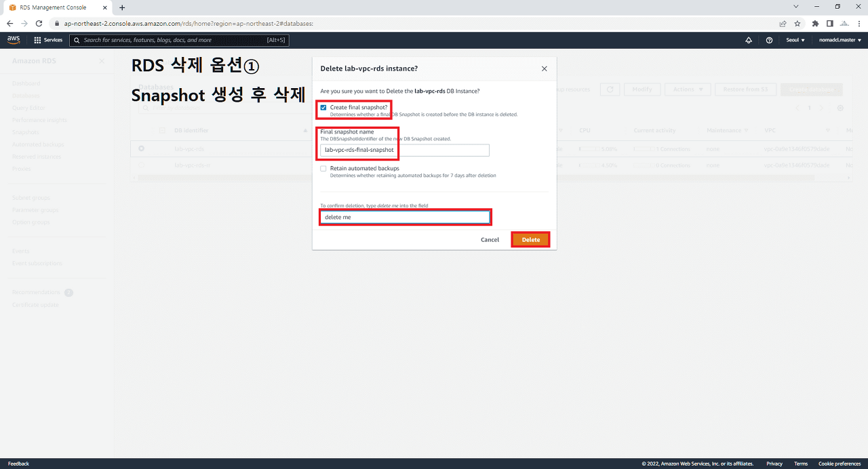
Task: Collapse the Amazon RDS sidebar with X
Action: [102, 61]
